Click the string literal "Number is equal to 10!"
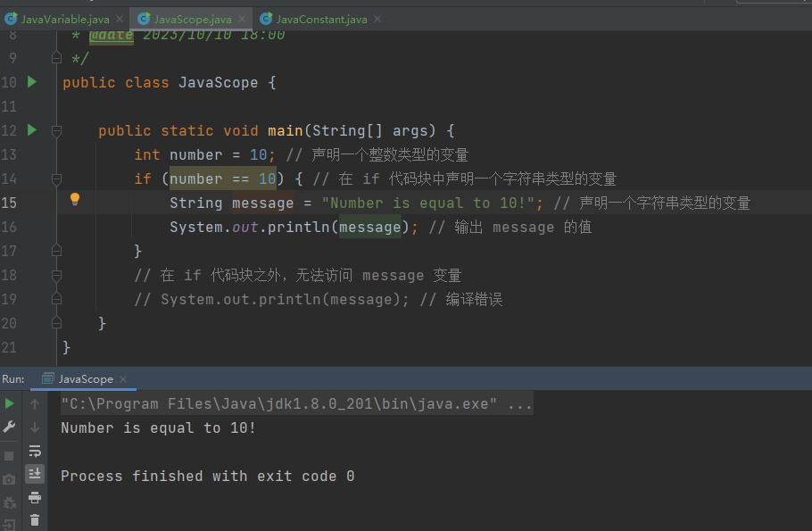Viewport: 812px width, 531px height. [x=428, y=203]
